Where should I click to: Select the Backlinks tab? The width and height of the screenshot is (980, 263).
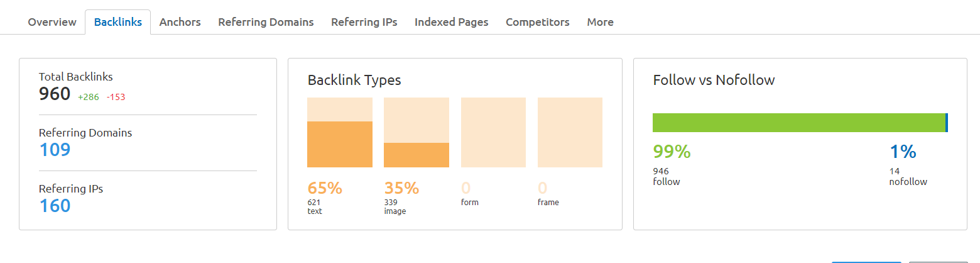click(117, 22)
